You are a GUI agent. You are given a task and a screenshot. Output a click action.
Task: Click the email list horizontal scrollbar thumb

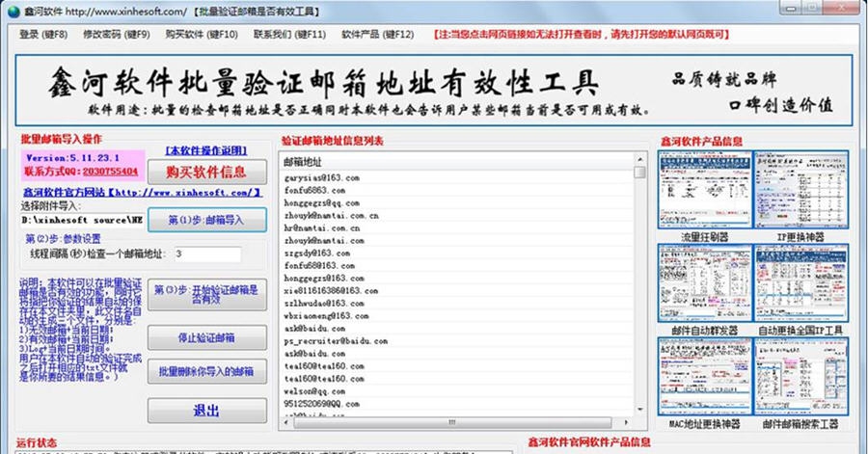(x=452, y=422)
